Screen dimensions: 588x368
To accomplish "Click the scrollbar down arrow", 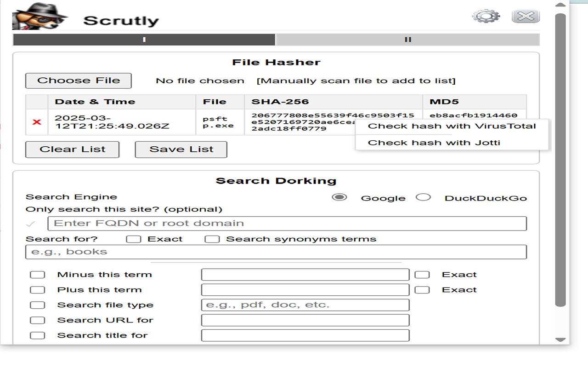I will click(x=560, y=339).
